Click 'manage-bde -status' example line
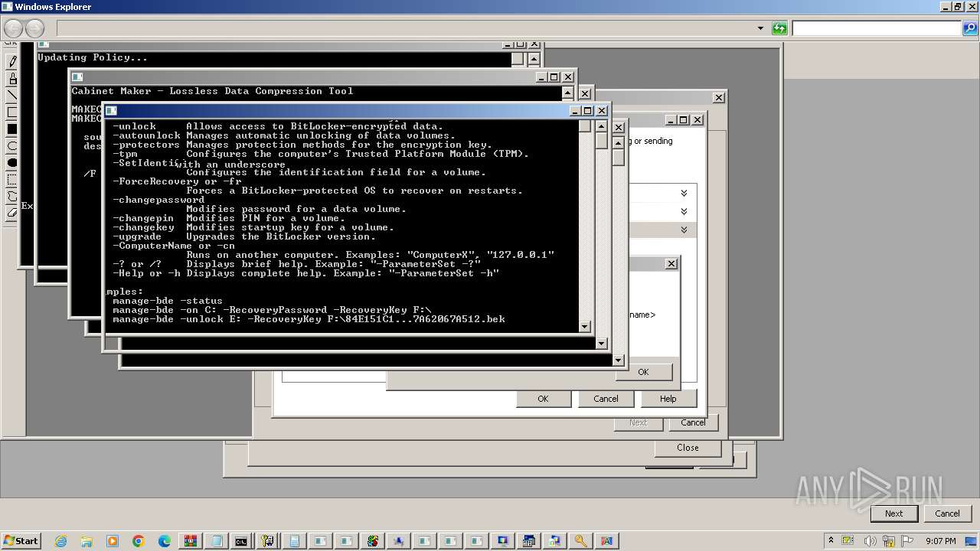The height and width of the screenshot is (551, 980). [168, 301]
